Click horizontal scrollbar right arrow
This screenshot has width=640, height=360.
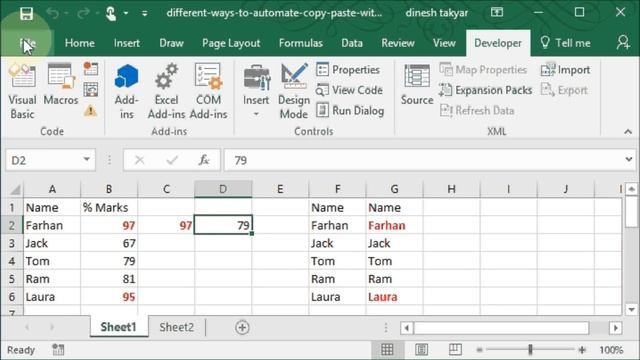(x=616, y=327)
